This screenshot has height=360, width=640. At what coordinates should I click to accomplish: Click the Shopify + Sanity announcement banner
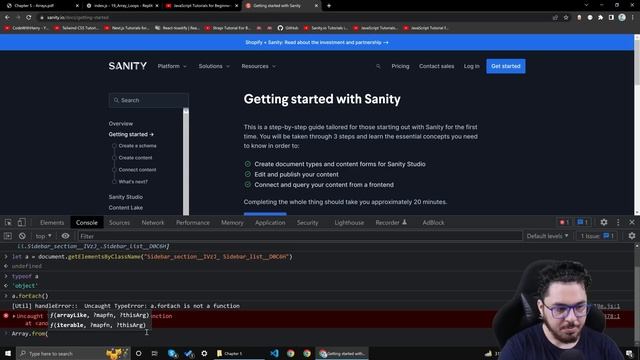[317, 42]
